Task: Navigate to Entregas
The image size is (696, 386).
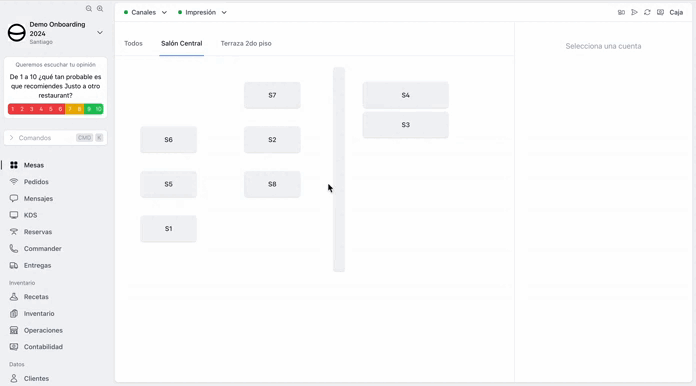Action: click(x=37, y=265)
